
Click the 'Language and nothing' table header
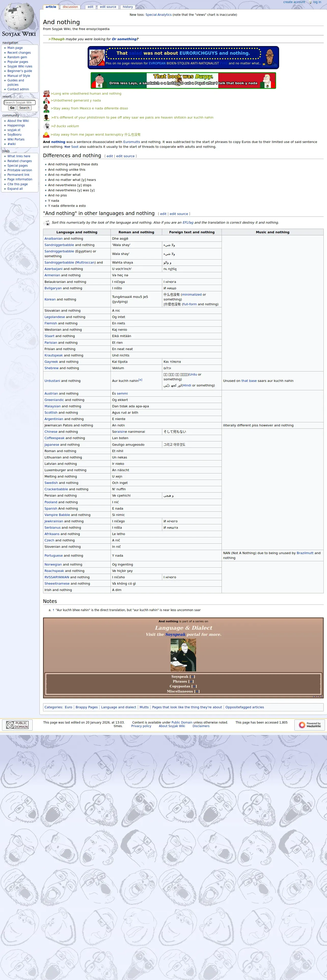point(77,232)
